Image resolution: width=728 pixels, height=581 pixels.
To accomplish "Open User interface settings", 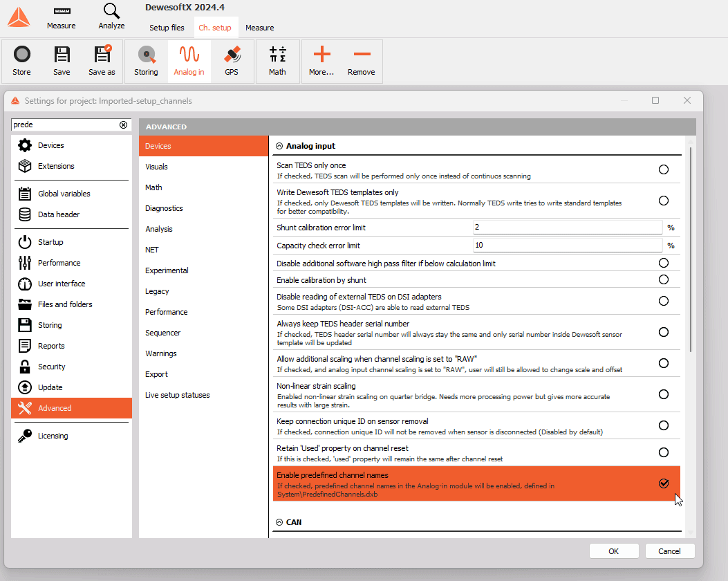I will pos(71,284).
